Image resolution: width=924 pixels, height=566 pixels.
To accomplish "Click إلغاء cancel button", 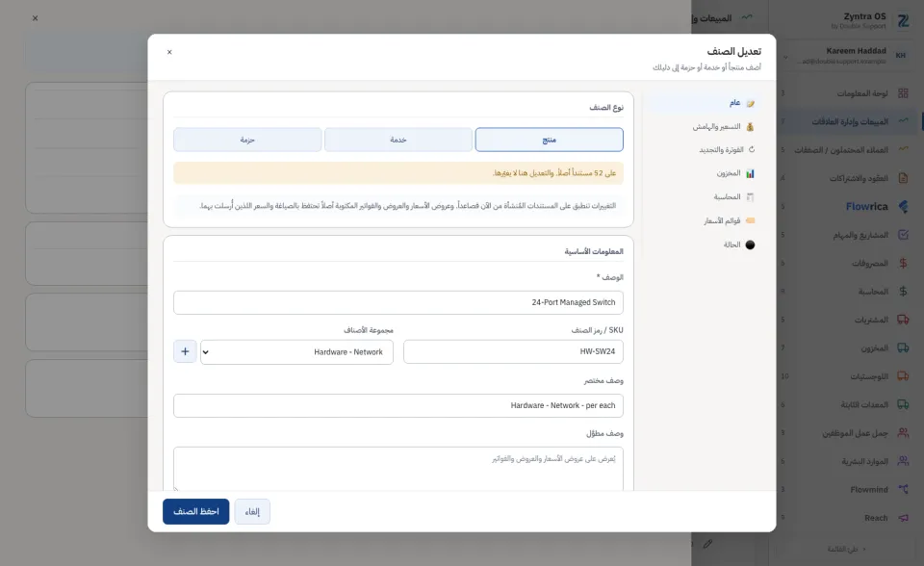I will click(252, 512).
